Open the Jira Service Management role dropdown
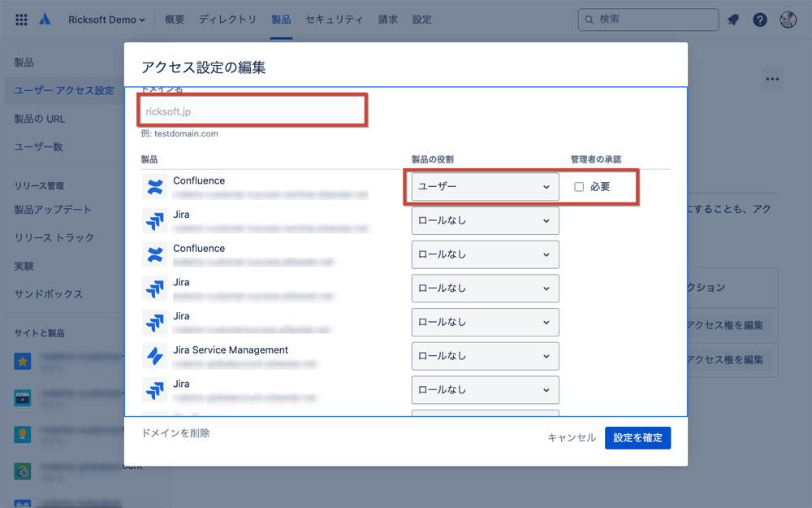The height and width of the screenshot is (508, 812). [486, 356]
